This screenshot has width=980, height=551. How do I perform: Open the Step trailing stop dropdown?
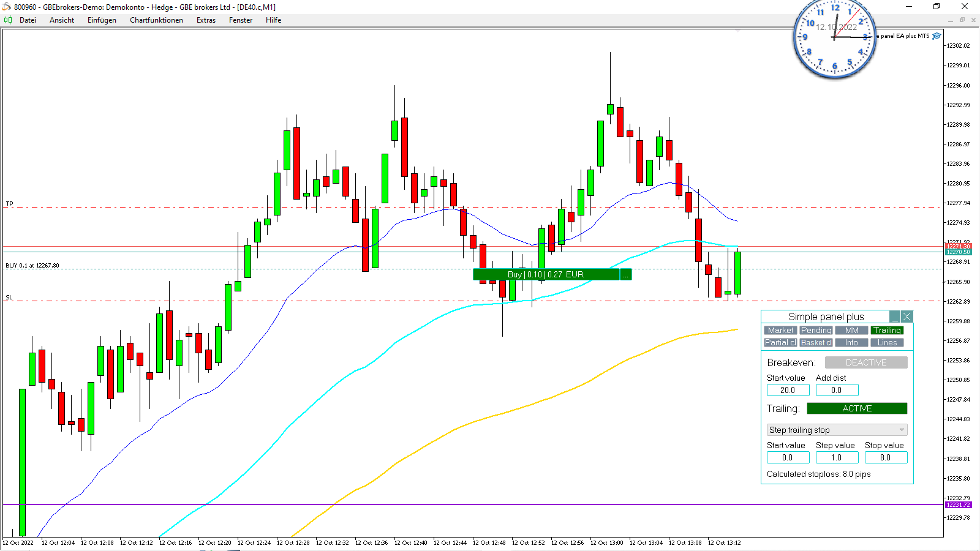[x=837, y=430]
